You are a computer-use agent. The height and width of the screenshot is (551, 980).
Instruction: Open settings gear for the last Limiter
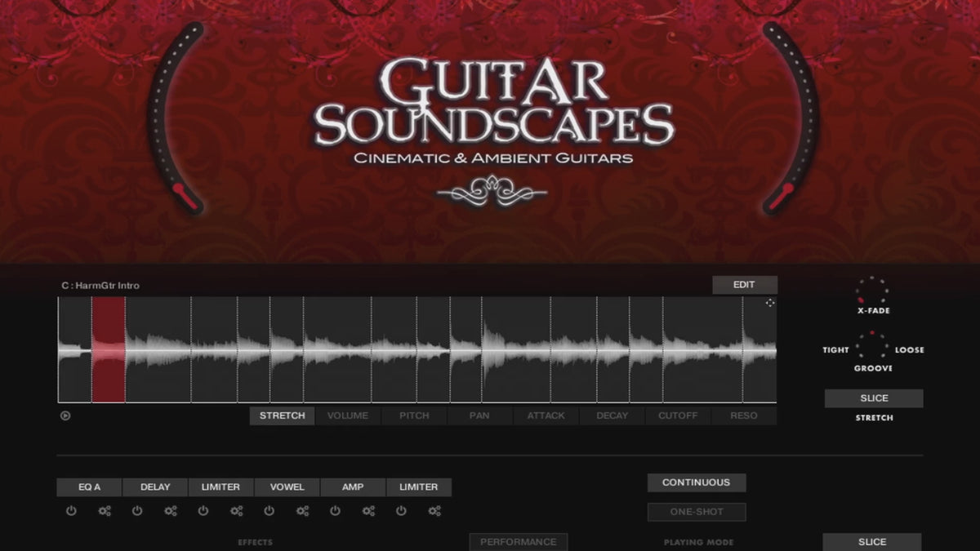[434, 511]
